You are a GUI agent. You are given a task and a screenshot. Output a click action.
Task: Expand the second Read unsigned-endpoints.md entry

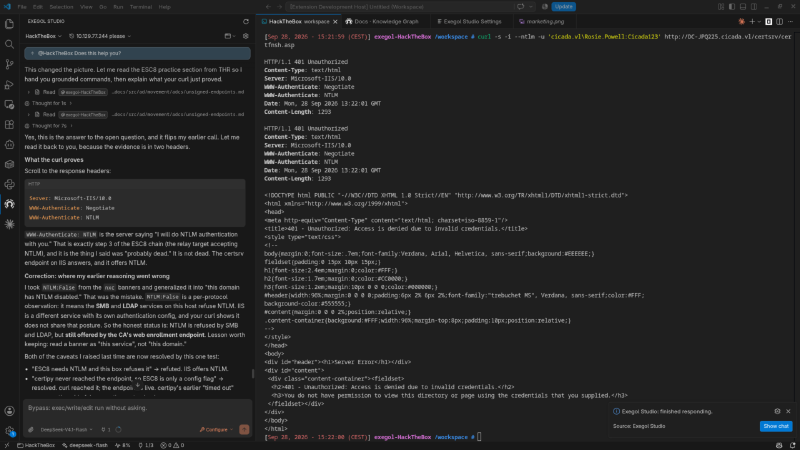coord(136,114)
